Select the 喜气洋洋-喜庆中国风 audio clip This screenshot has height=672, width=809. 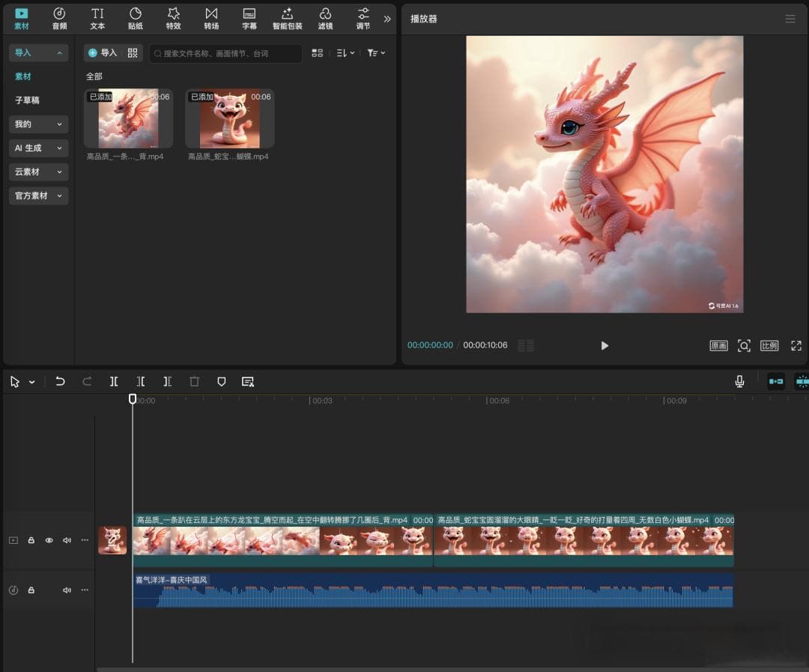[x=433, y=590]
